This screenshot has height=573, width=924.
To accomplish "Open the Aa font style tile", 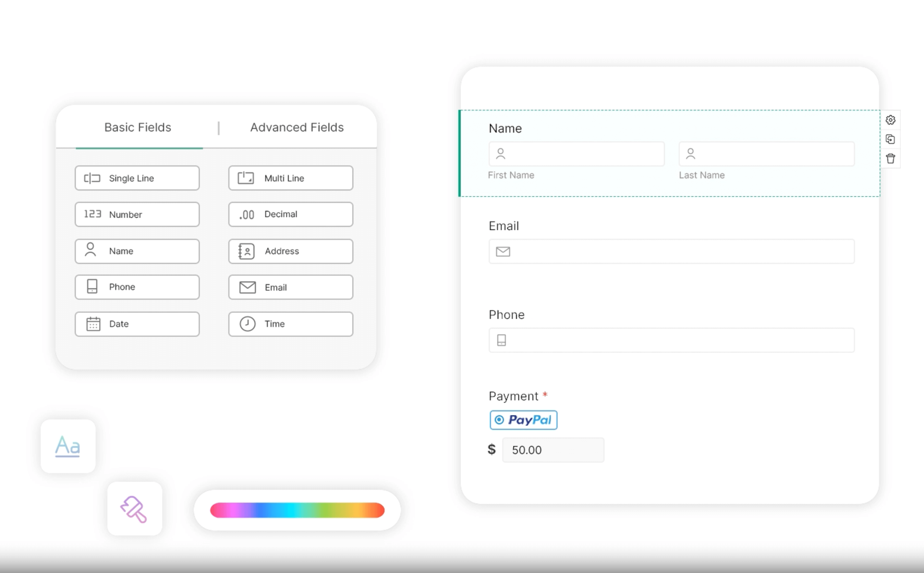I will [x=68, y=446].
